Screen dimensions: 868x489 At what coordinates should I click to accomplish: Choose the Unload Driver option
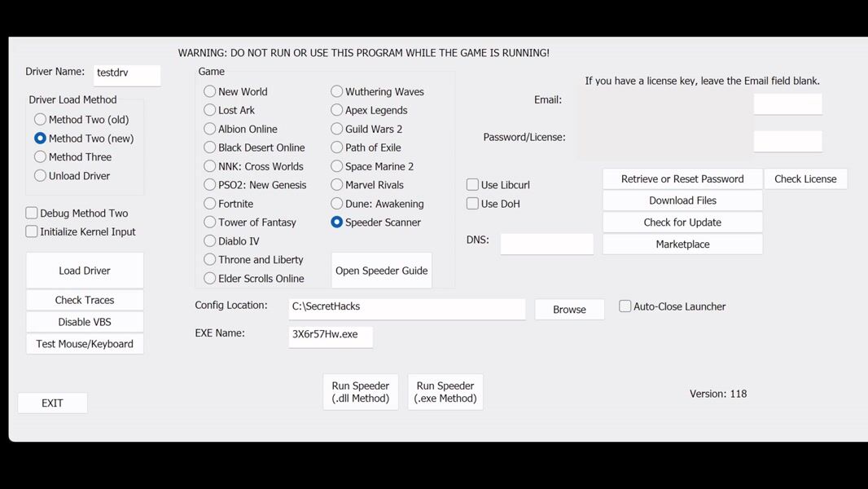tap(40, 176)
